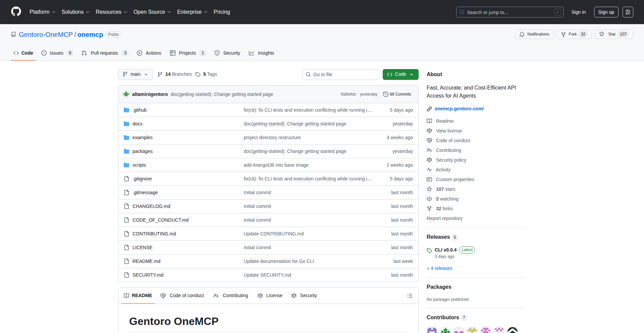
Task: Star the onemcp repository
Action: (x=614, y=34)
